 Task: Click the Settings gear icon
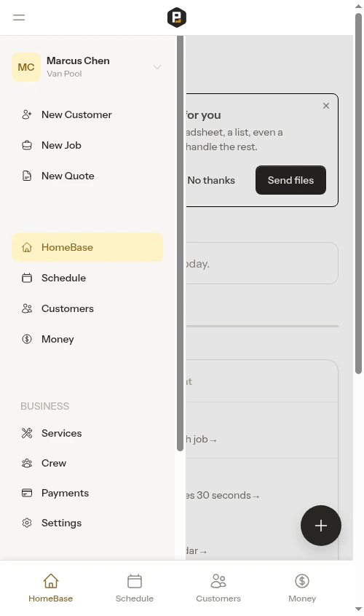click(x=27, y=523)
